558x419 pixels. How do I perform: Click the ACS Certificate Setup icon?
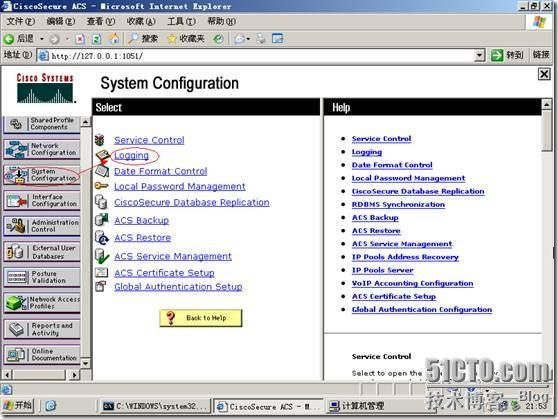(101, 273)
